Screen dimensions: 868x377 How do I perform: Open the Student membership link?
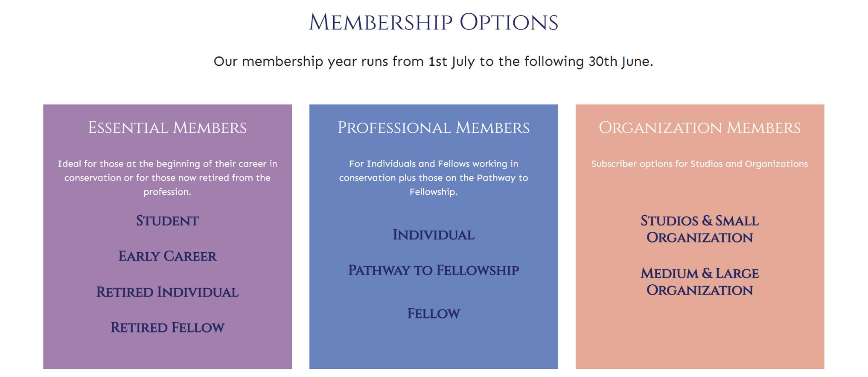pyautogui.click(x=167, y=221)
